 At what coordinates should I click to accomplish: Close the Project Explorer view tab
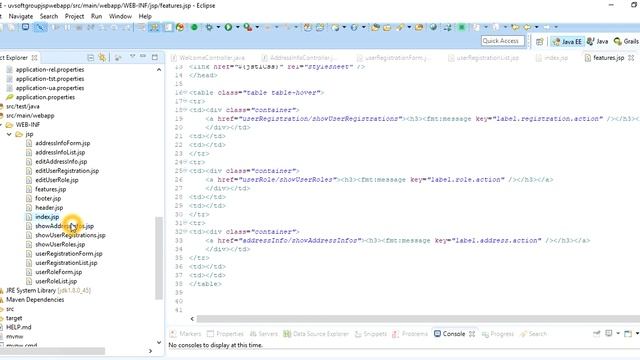(35, 58)
